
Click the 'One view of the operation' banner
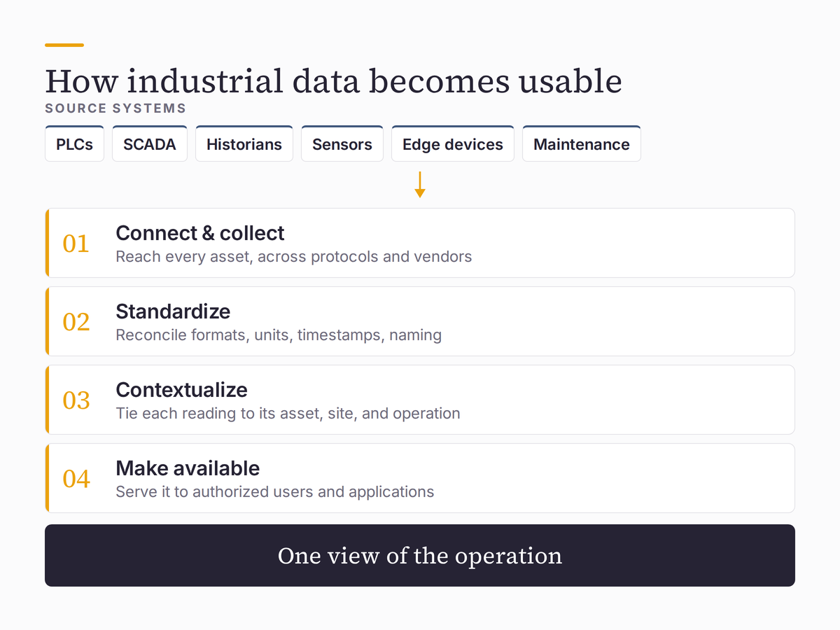coord(420,556)
